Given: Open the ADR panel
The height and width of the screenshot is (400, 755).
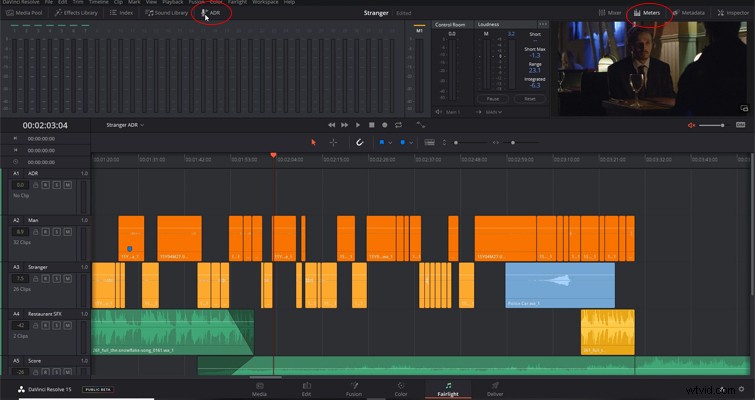Looking at the screenshot, I should [x=211, y=13].
